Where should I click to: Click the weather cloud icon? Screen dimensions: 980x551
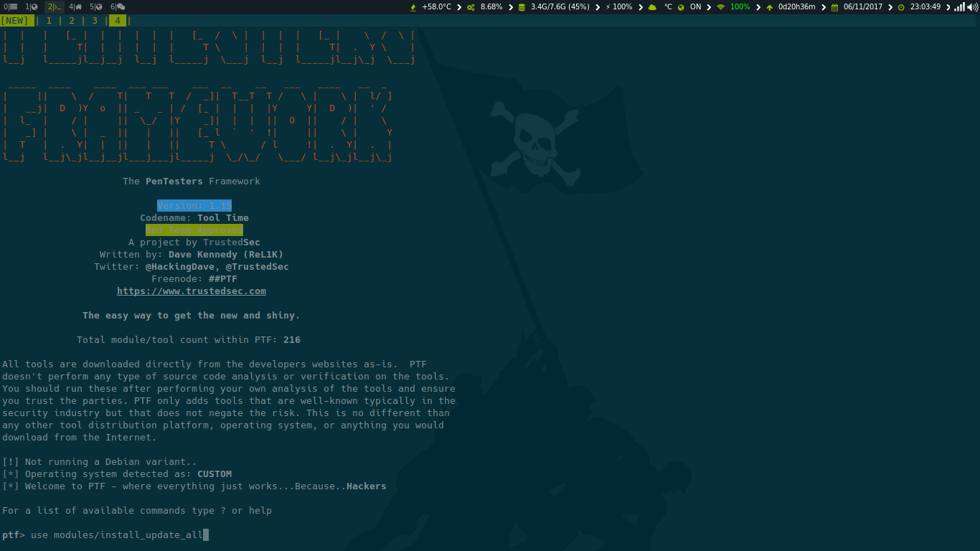[x=652, y=7]
